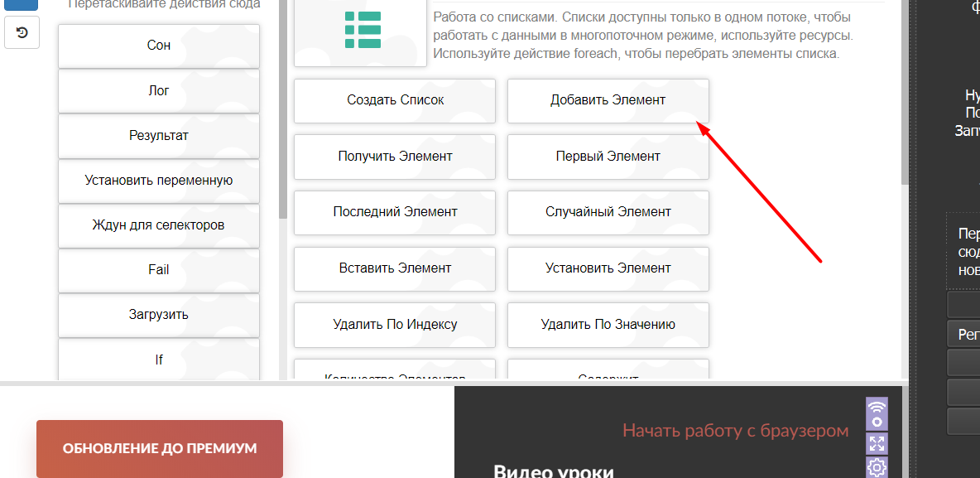Select the 'Первый Элемент' action
This screenshot has width=980, height=478.
click(x=608, y=157)
